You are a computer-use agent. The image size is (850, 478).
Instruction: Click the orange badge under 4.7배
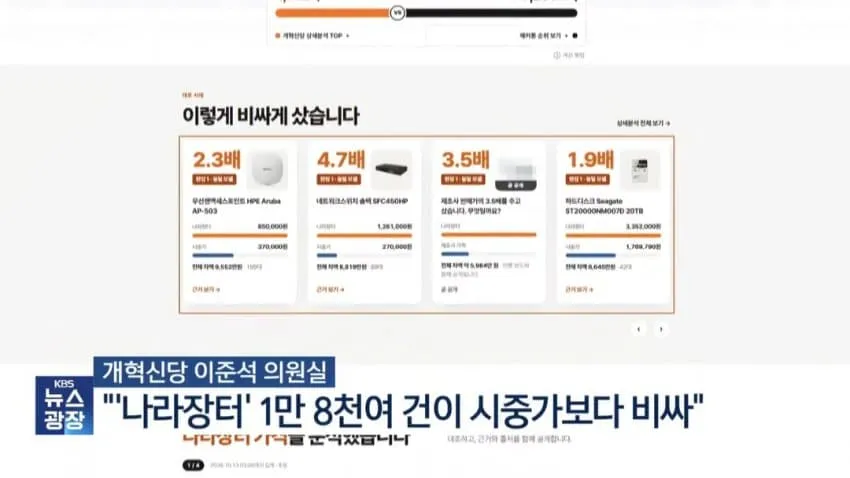[339, 179]
